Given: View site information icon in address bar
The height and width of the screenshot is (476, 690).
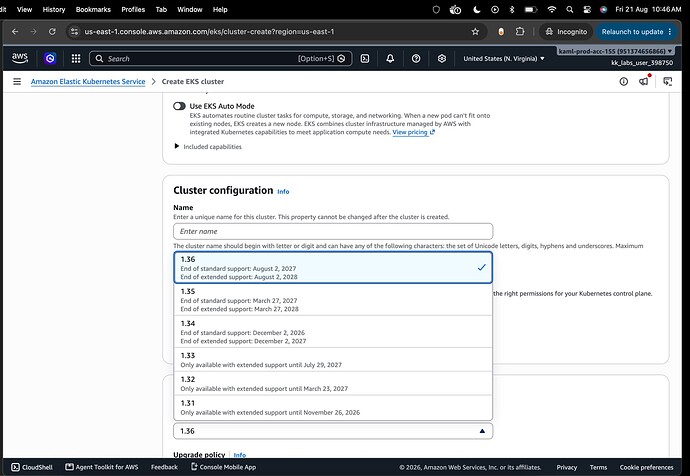Looking at the screenshot, I should (74, 32).
